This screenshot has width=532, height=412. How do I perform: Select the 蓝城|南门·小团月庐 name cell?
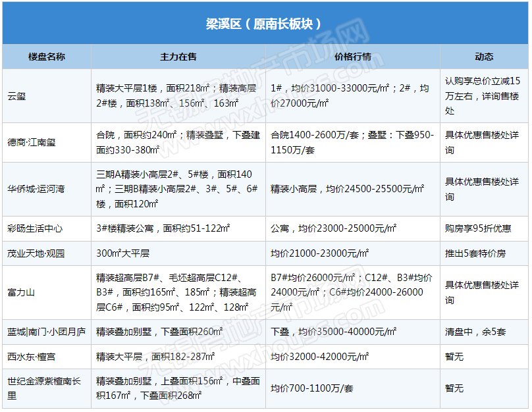click(47, 332)
